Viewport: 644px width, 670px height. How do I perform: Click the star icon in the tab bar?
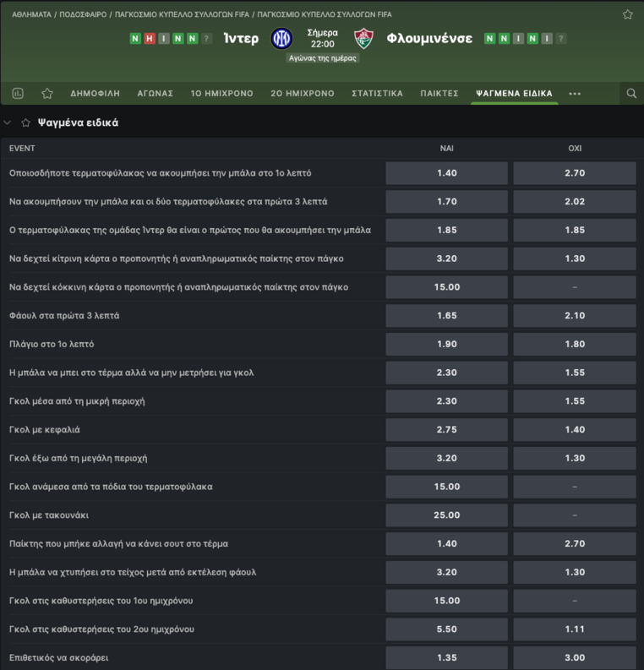[x=47, y=94]
